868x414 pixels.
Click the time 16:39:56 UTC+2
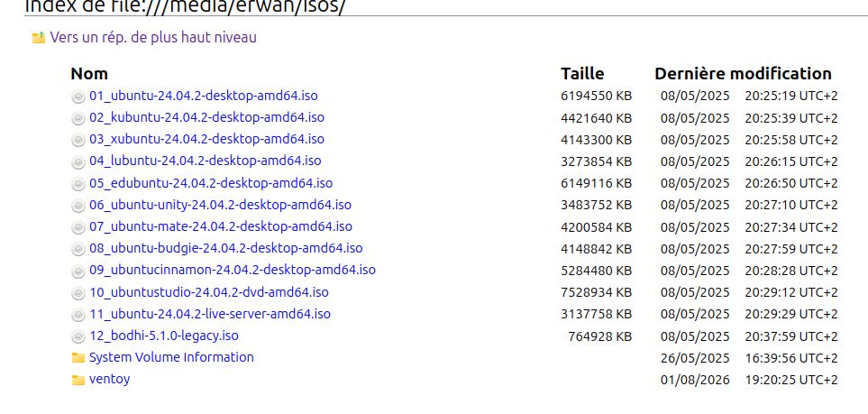(x=791, y=359)
